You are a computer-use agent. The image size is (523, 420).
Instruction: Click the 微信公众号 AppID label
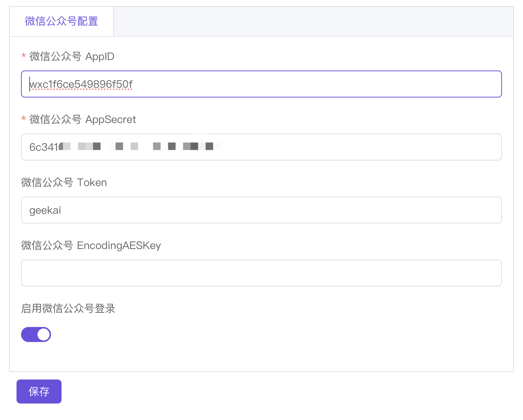[71, 56]
